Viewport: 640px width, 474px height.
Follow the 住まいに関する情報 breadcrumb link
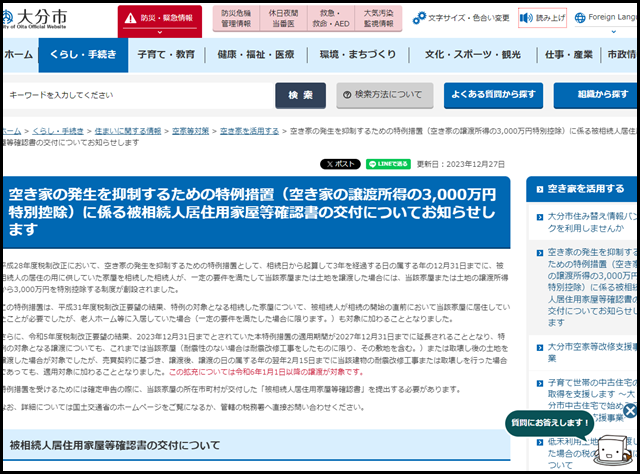coord(128,131)
